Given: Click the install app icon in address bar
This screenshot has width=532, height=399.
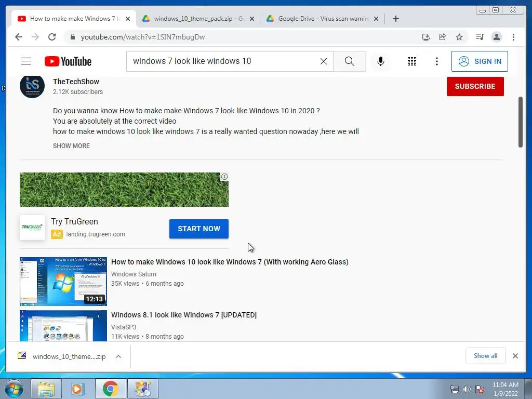Looking at the screenshot, I should coord(426,37).
